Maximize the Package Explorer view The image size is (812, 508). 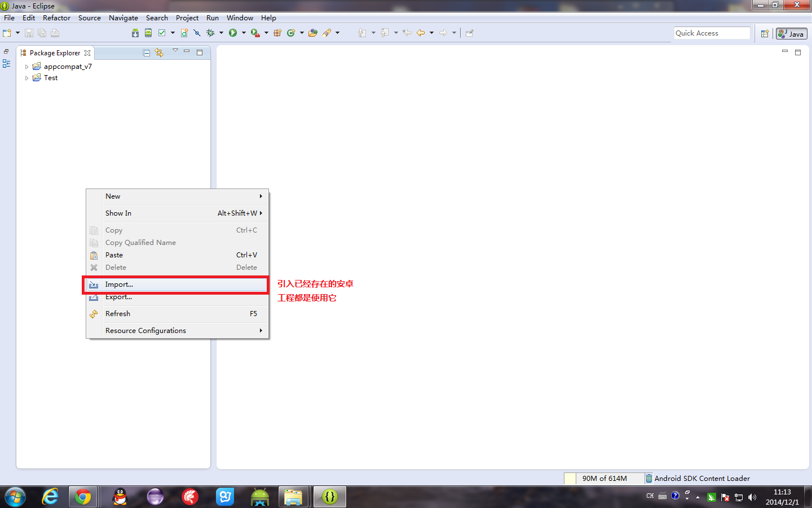pos(200,52)
